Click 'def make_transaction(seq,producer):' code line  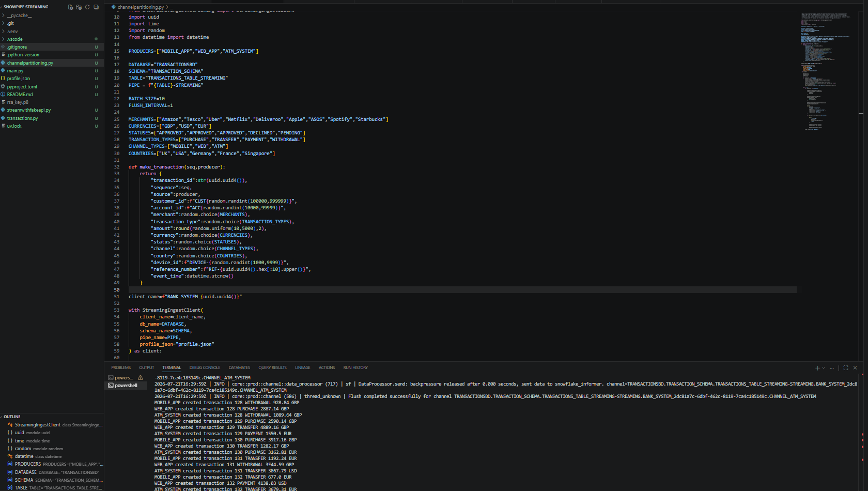click(x=177, y=167)
